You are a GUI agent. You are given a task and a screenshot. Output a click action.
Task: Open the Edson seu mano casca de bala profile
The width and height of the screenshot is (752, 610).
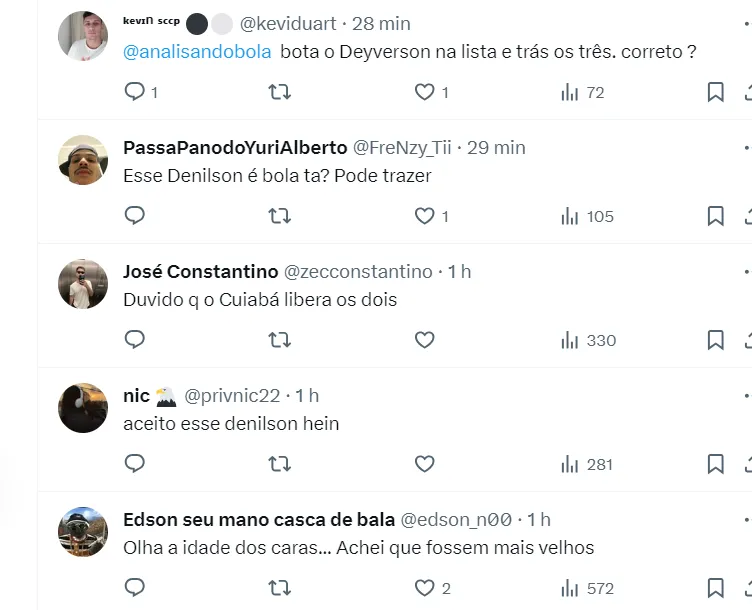(258, 519)
